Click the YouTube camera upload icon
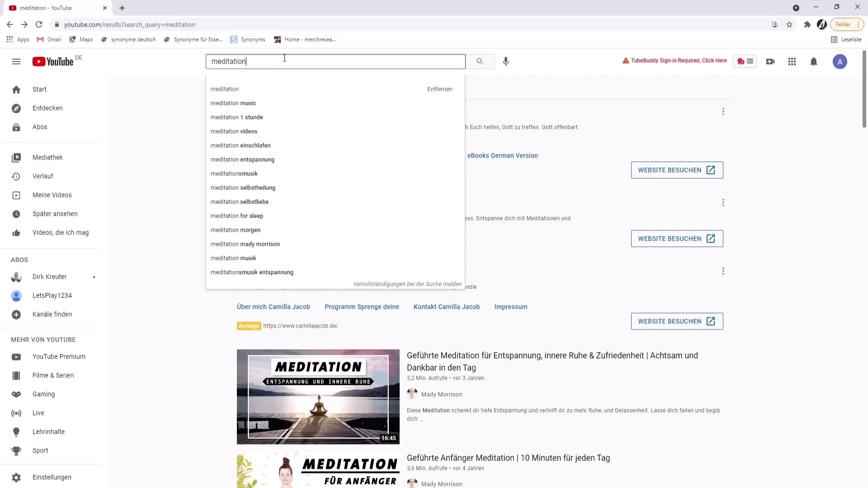Viewport: 868px width, 488px height. click(x=770, y=61)
